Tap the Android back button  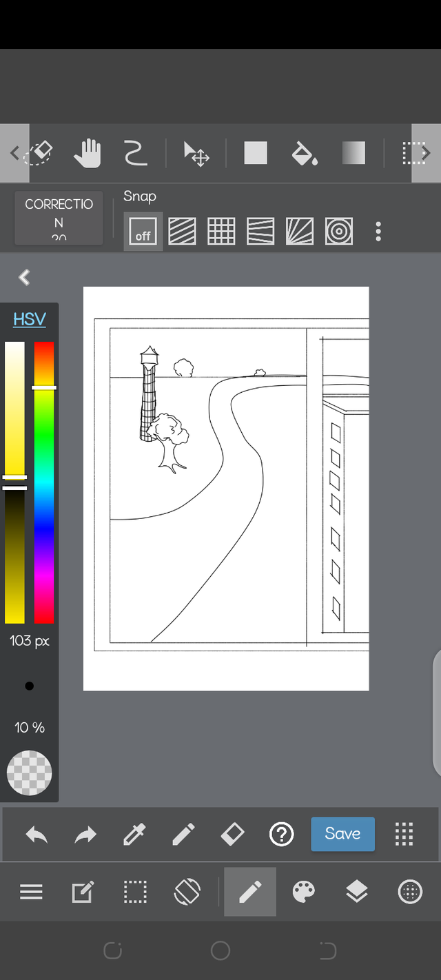[328, 951]
